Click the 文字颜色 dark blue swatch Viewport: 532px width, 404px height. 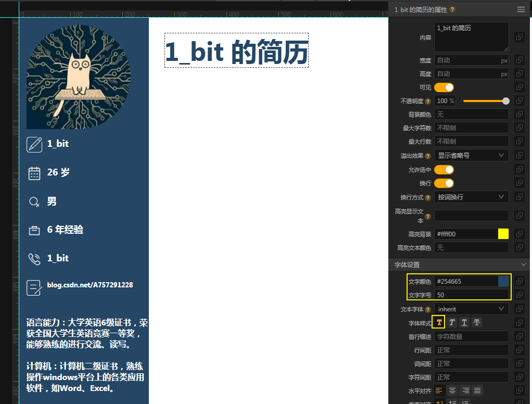click(x=503, y=281)
